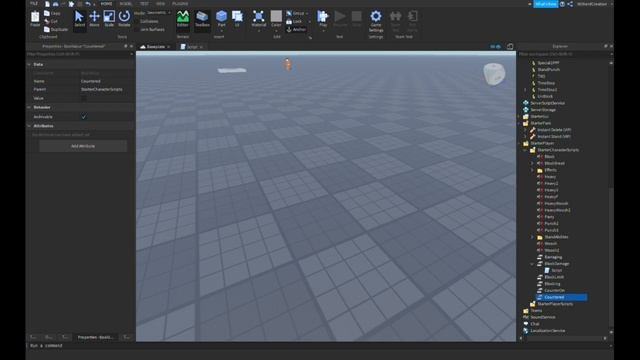Click the share icon near username

570,4
